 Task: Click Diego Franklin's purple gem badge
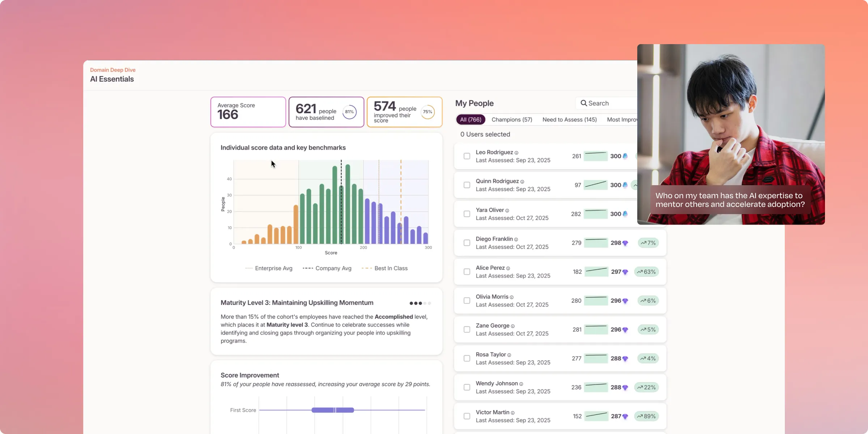(x=625, y=243)
